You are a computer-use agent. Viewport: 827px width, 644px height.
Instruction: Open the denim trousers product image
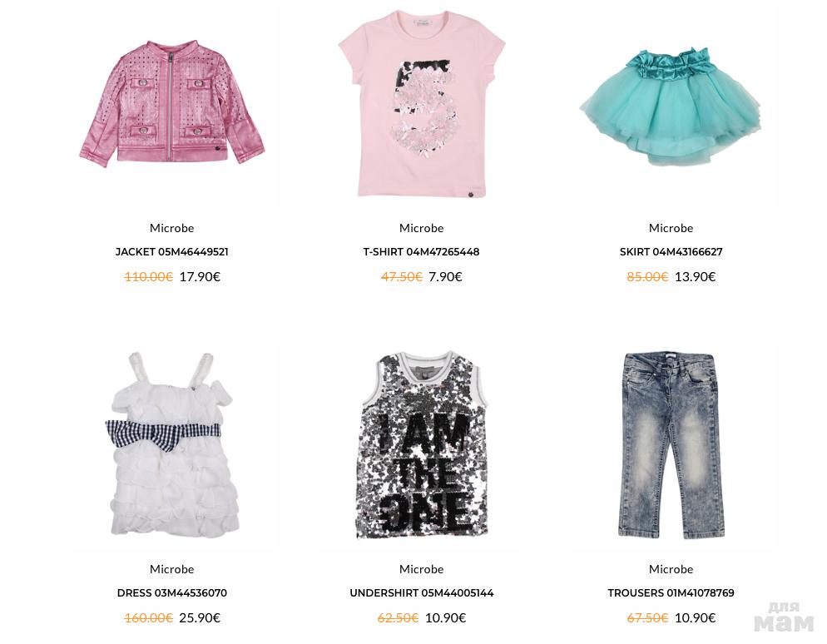click(671, 445)
